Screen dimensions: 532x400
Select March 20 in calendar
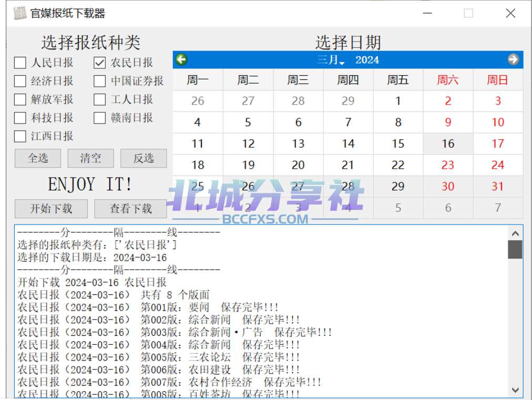[298, 165]
